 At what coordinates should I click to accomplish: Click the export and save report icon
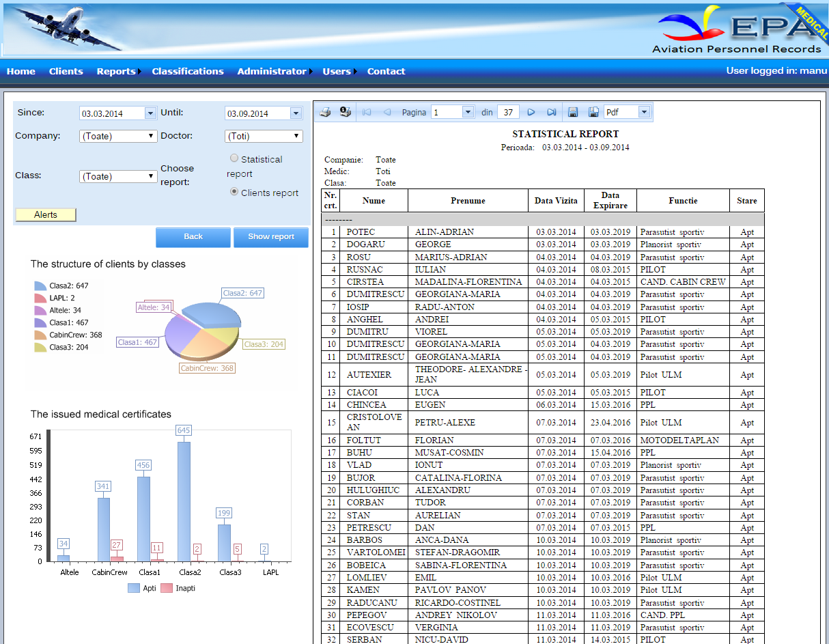point(574,112)
